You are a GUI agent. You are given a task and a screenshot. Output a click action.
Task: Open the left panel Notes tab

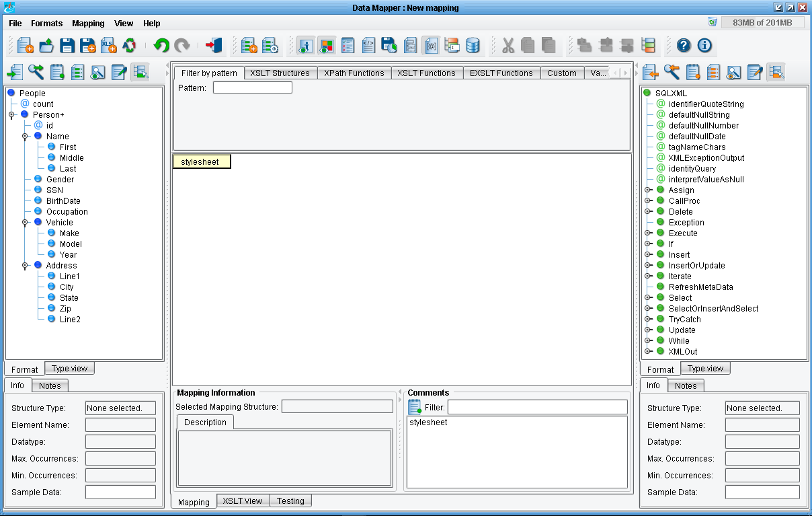(x=50, y=385)
